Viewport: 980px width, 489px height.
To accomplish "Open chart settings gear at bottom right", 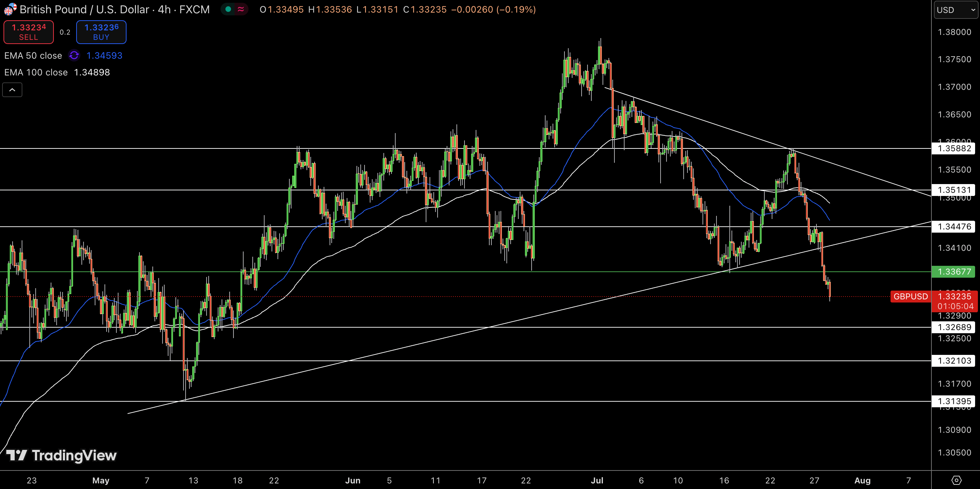I will point(956,480).
